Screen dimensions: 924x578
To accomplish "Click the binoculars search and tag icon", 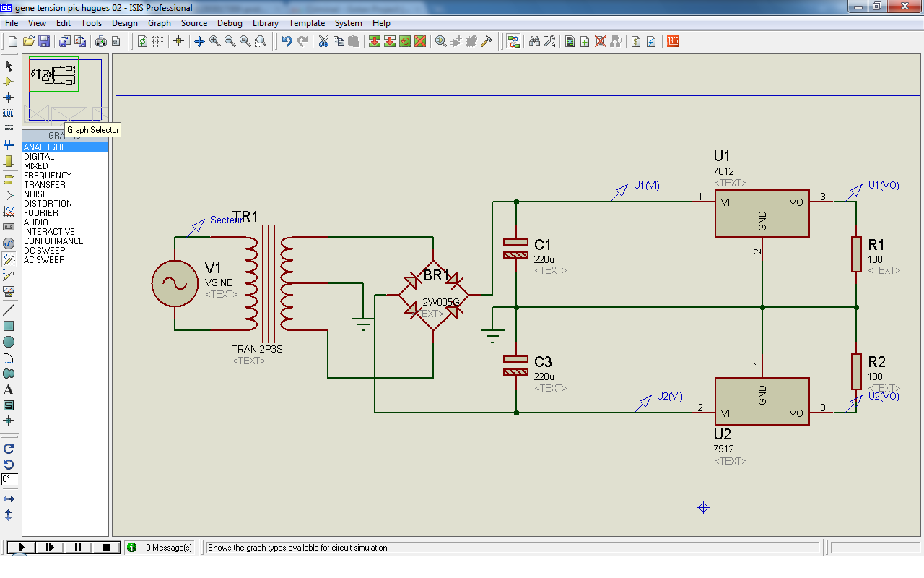I will tap(534, 41).
